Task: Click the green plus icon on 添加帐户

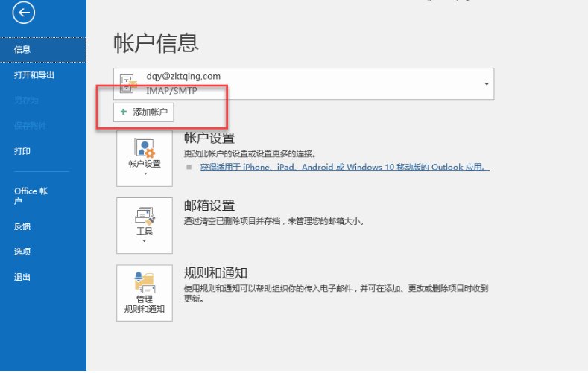Action: (x=124, y=112)
